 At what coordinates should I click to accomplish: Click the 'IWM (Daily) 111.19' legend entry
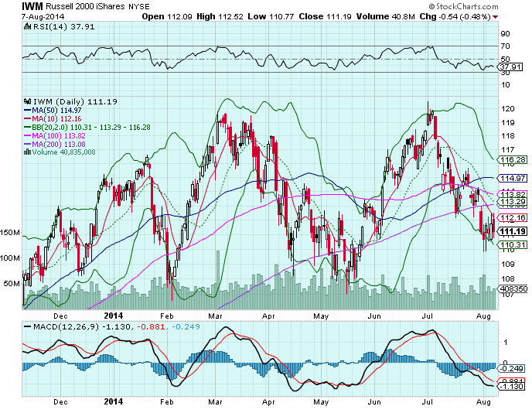pyautogui.click(x=75, y=101)
